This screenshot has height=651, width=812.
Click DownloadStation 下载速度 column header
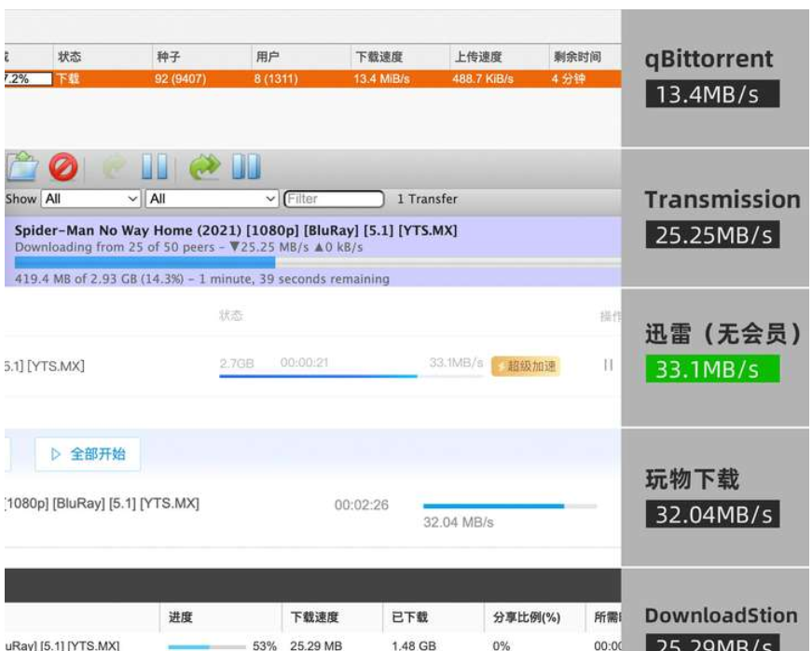332,617
